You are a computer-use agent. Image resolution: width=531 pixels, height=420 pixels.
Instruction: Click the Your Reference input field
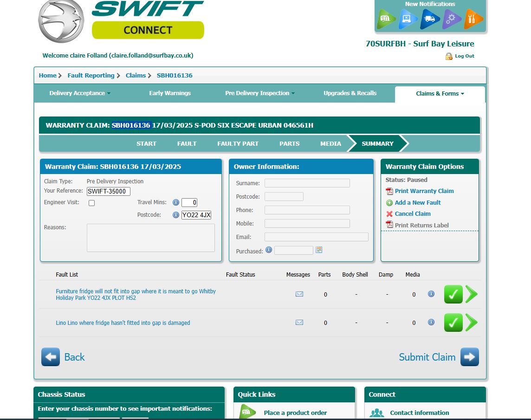(108, 191)
